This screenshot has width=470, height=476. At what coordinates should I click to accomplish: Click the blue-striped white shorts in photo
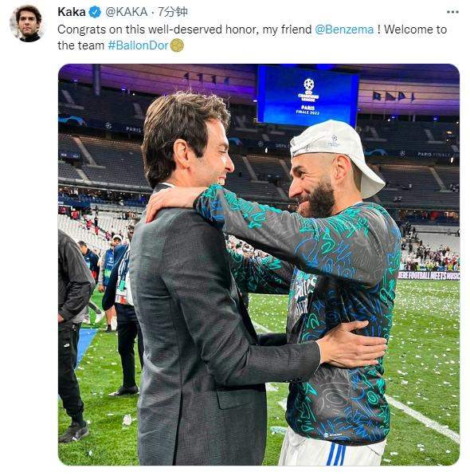coord(332,449)
